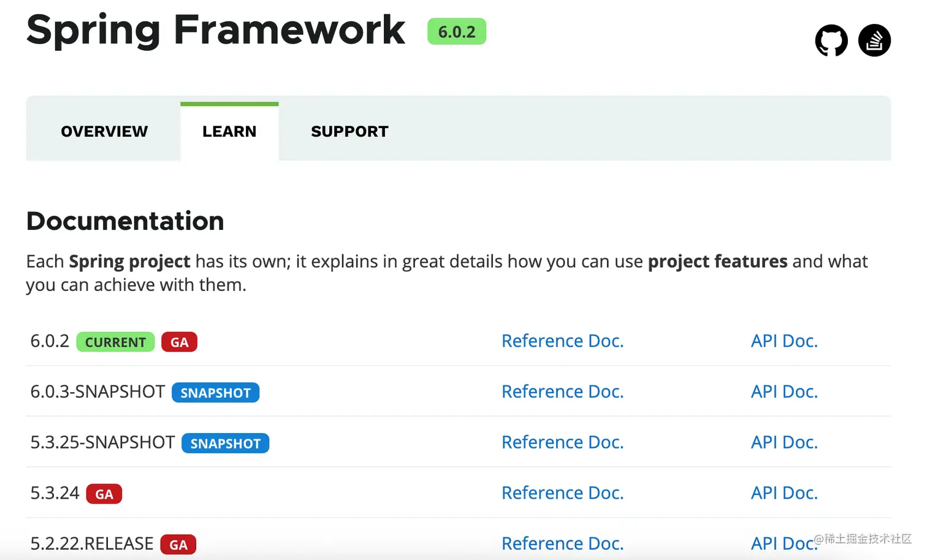Open Reference Doc for version 5.3.24

click(562, 493)
